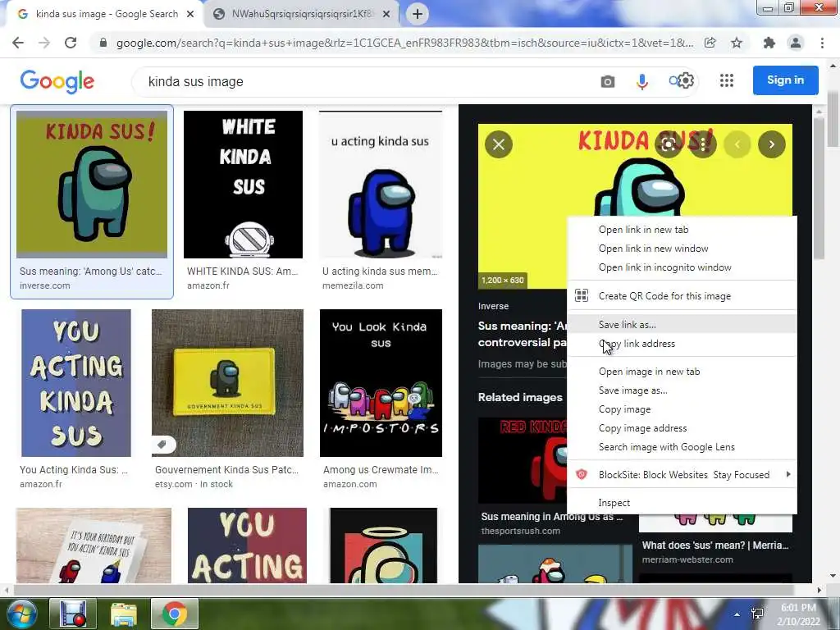Go to previous image with left chevron
This screenshot has height=630, width=840.
click(x=737, y=144)
